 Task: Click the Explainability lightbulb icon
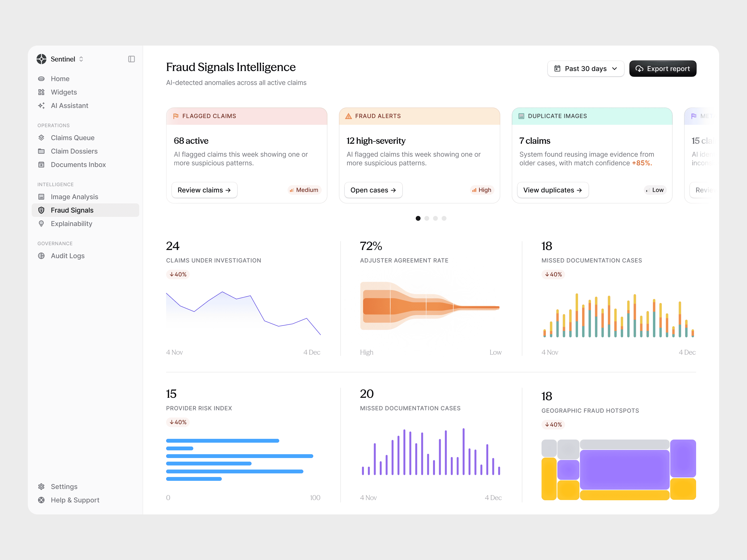coord(42,224)
